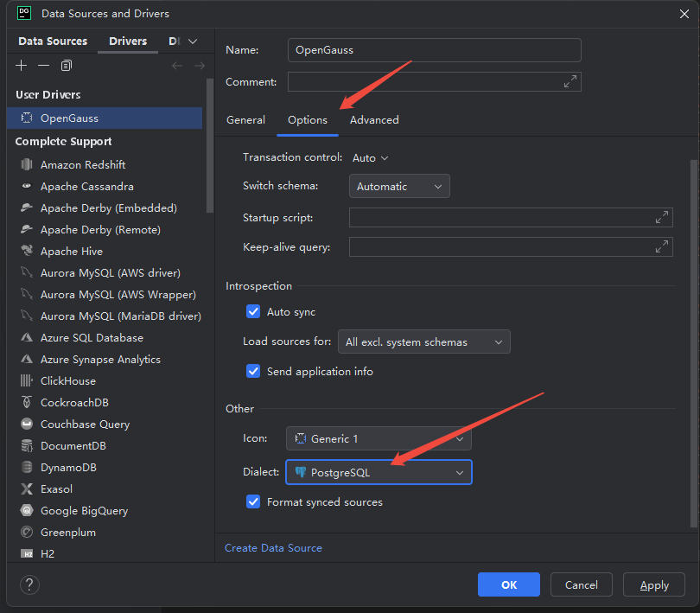
Task: Open the Load sources for dropdown
Action: pyautogui.click(x=423, y=342)
